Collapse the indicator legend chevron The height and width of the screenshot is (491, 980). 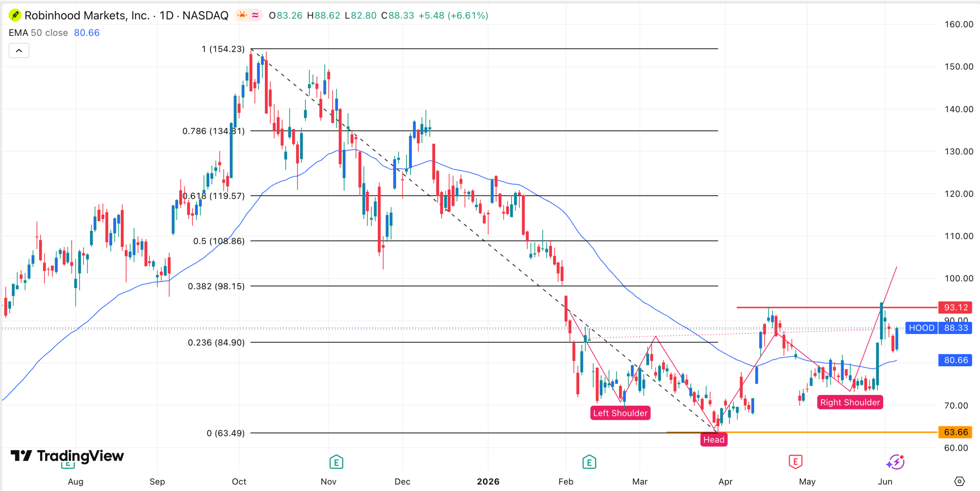(x=19, y=51)
